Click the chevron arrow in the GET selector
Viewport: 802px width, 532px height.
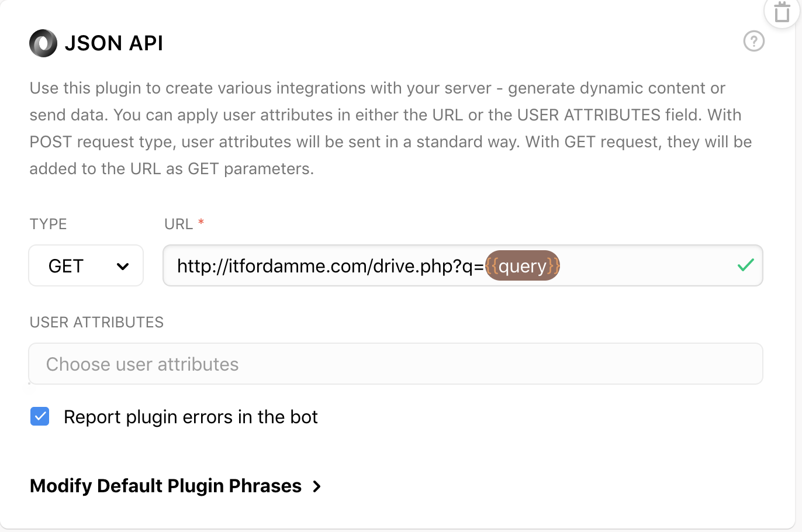(123, 267)
